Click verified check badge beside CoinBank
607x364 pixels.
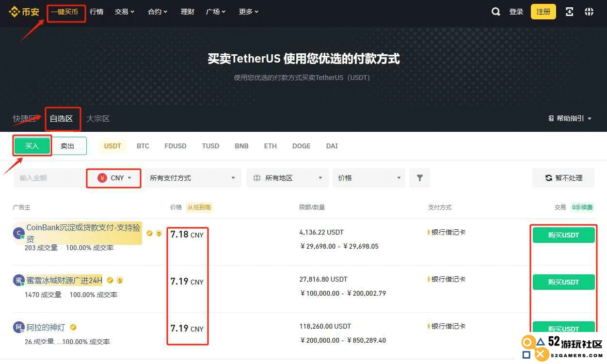tap(149, 233)
